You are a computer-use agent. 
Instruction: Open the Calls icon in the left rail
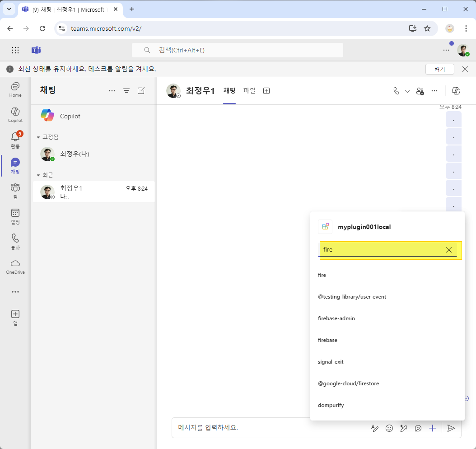coord(15,241)
